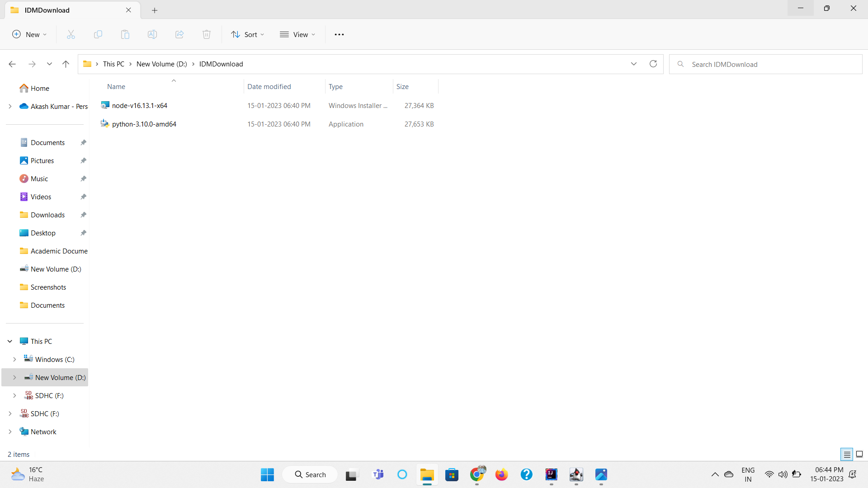Open the Sort dropdown
This screenshot has width=868, height=488.
click(247, 34)
